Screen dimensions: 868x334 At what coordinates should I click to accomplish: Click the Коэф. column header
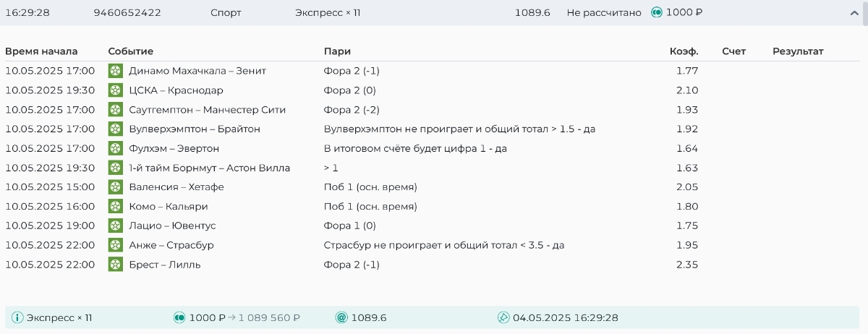tap(684, 51)
